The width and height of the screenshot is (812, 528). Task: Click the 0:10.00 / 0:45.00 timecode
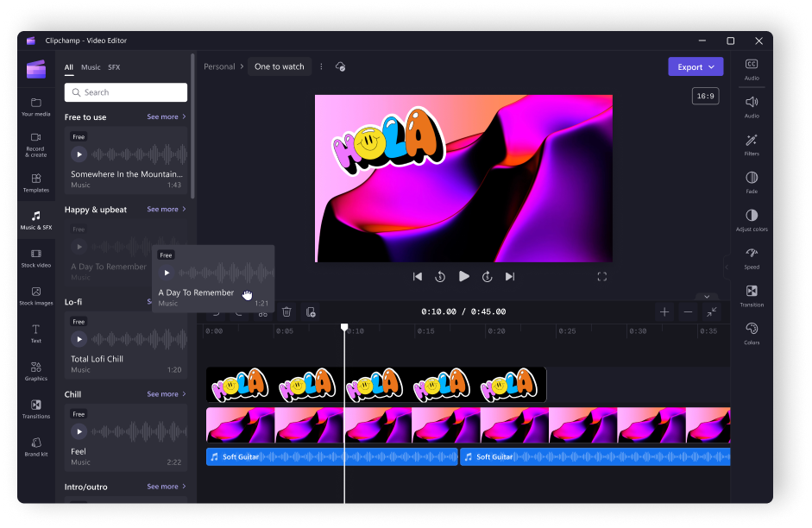pos(463,311)
